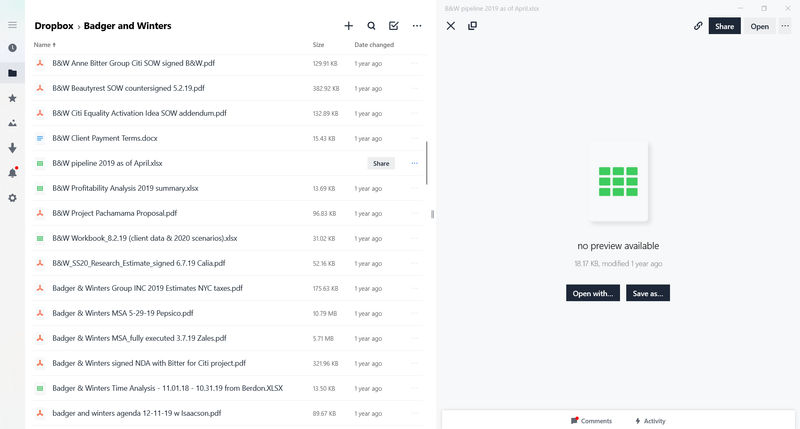Open Downloads arrow icon in sidebar
This screenshot has height=429, width=800.
point(12,148)
